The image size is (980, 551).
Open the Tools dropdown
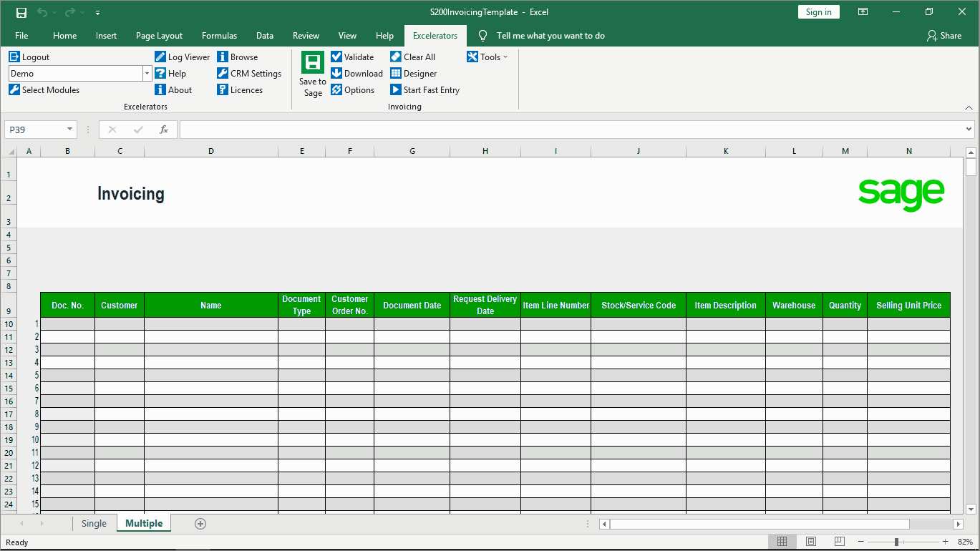(x=487, y=57)
